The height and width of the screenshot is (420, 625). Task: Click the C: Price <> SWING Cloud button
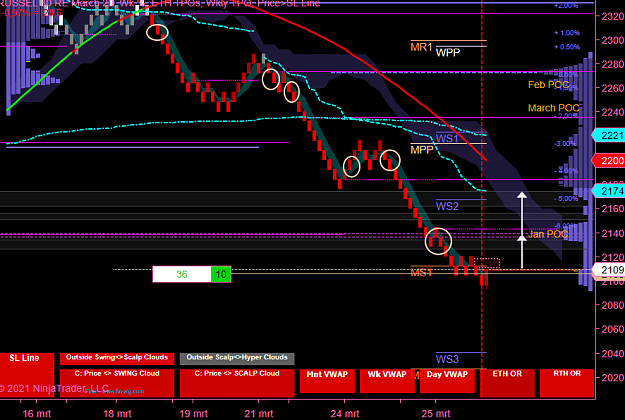click(x=117, y=383)
